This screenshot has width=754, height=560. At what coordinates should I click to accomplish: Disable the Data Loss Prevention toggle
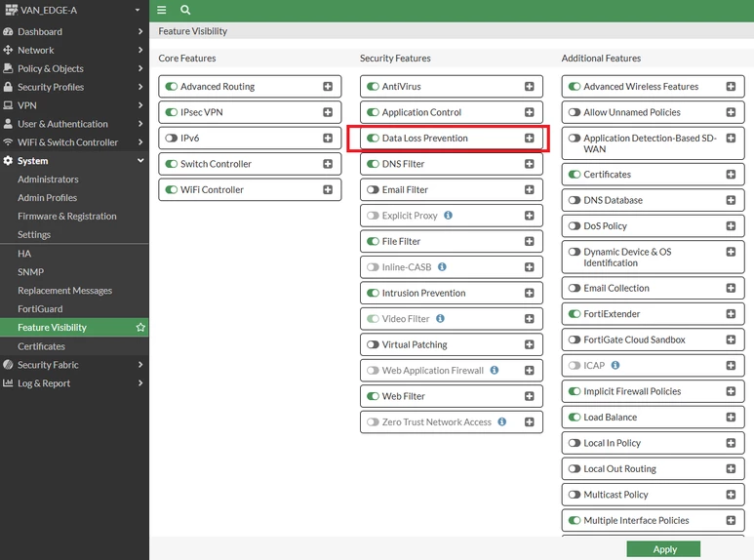click(373, 139)
